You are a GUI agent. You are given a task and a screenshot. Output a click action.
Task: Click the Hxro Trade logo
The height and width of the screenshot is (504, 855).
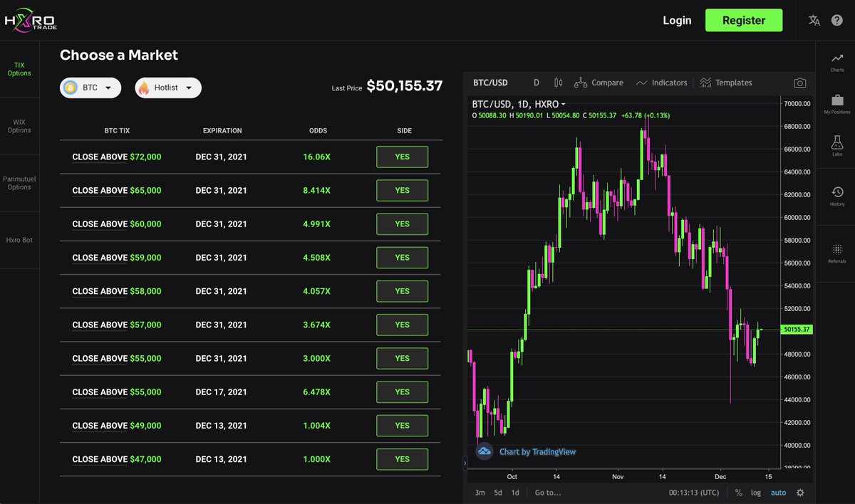(31, 22)
